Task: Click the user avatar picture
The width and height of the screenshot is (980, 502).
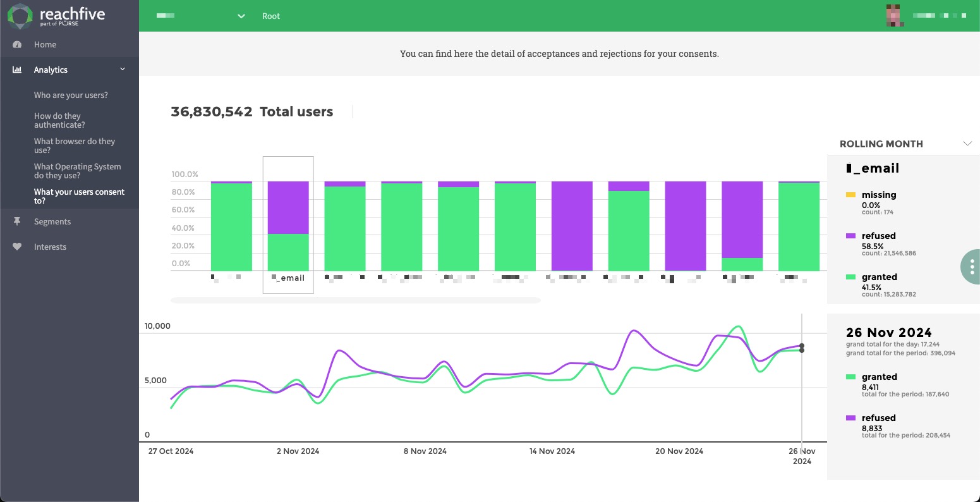Action: pos(893,15)
